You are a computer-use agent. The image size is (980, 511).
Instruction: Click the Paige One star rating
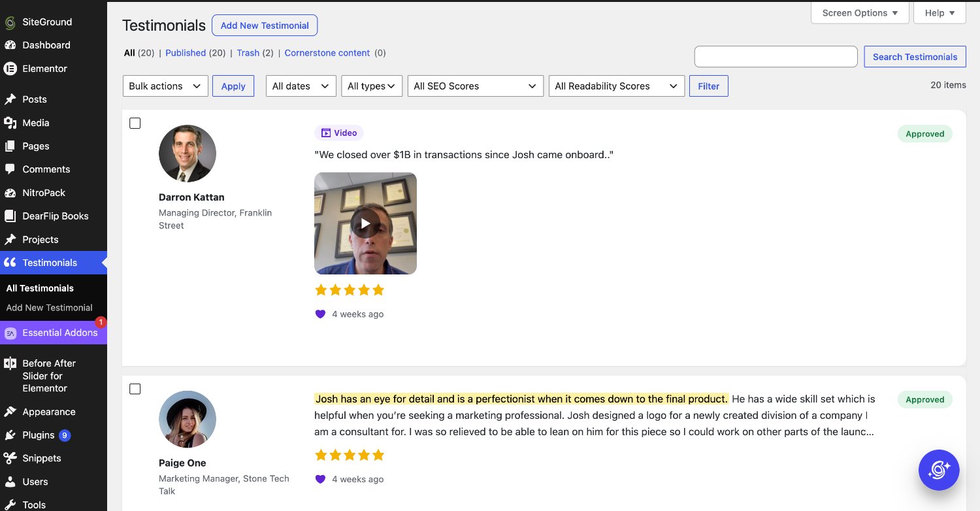coord(350,455)
